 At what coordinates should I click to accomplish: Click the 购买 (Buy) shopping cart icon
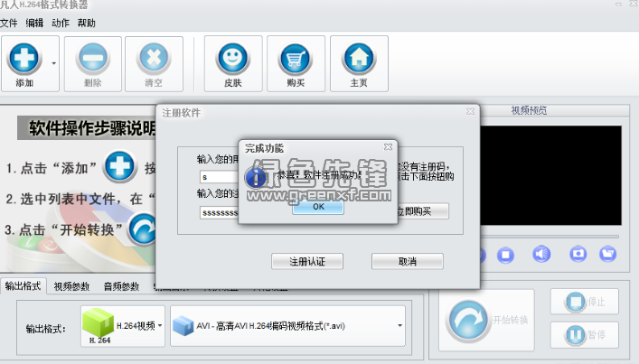point(295,58)
